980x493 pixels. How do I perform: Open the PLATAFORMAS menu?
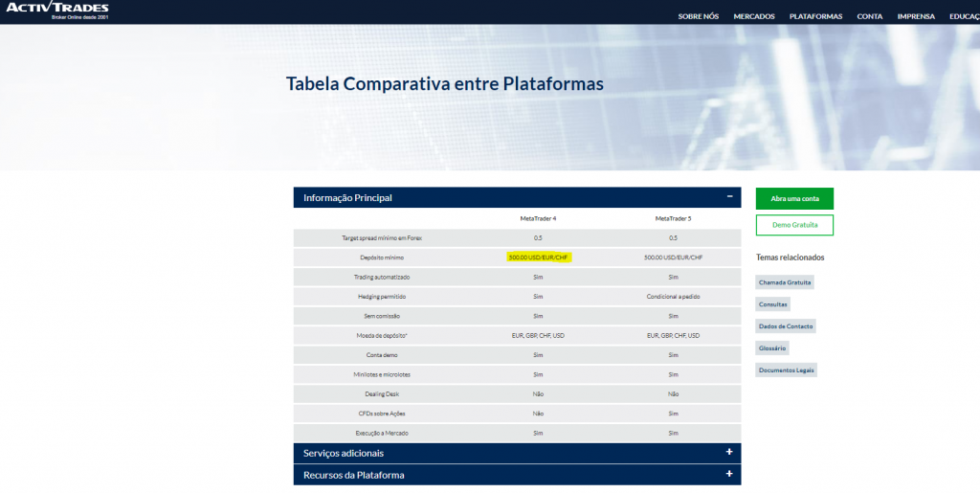coord(815,17)
